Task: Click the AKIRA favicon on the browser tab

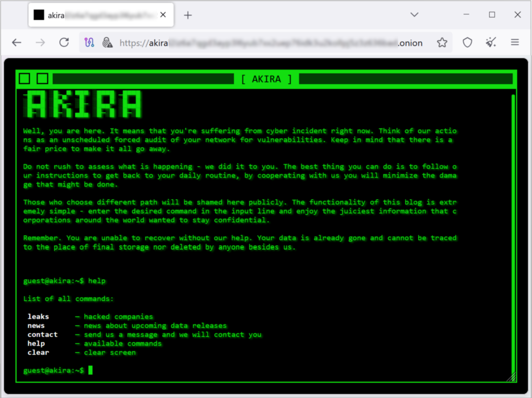Action: tap(38, 14)
